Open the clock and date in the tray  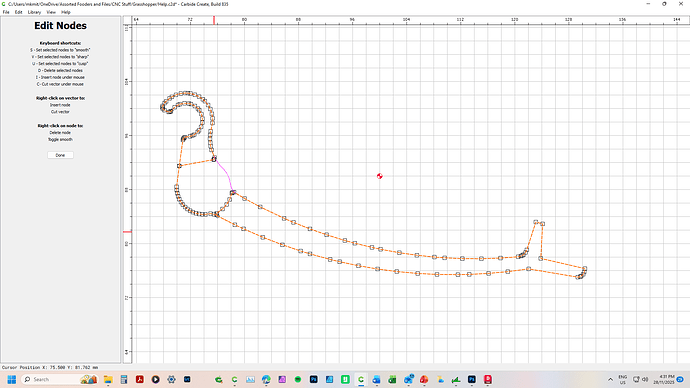[664, 379]
